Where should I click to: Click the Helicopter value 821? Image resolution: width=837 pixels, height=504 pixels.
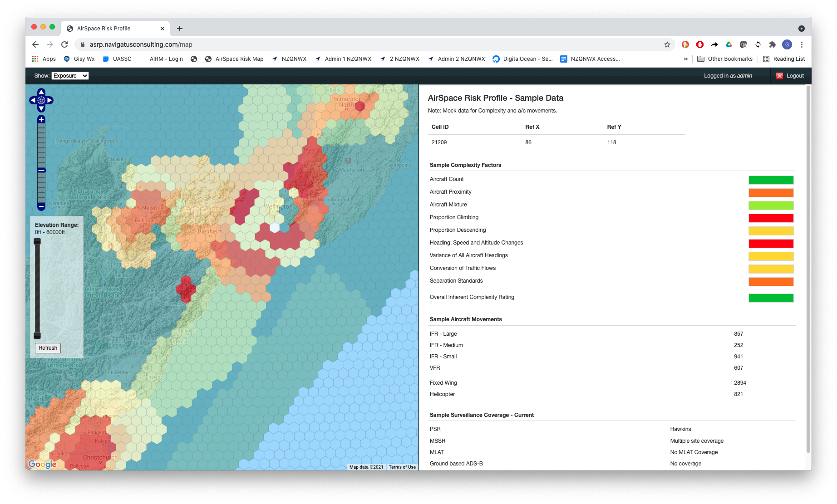(x=739, y=394)
